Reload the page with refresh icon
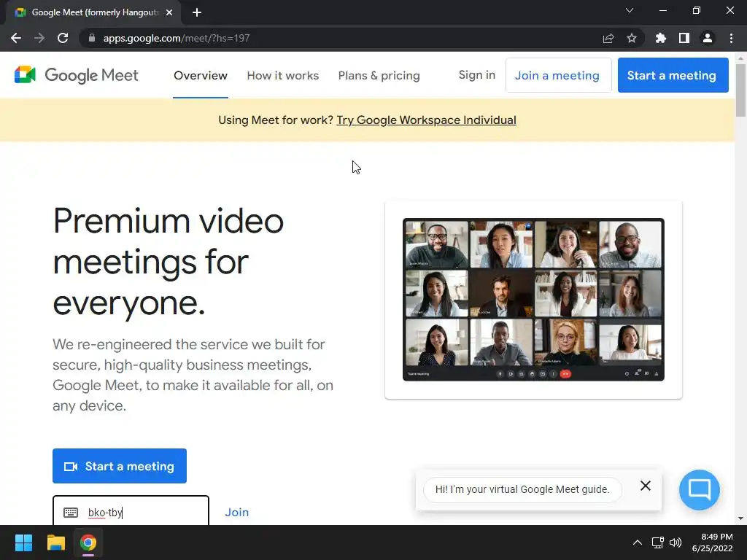 coord(63,38)
